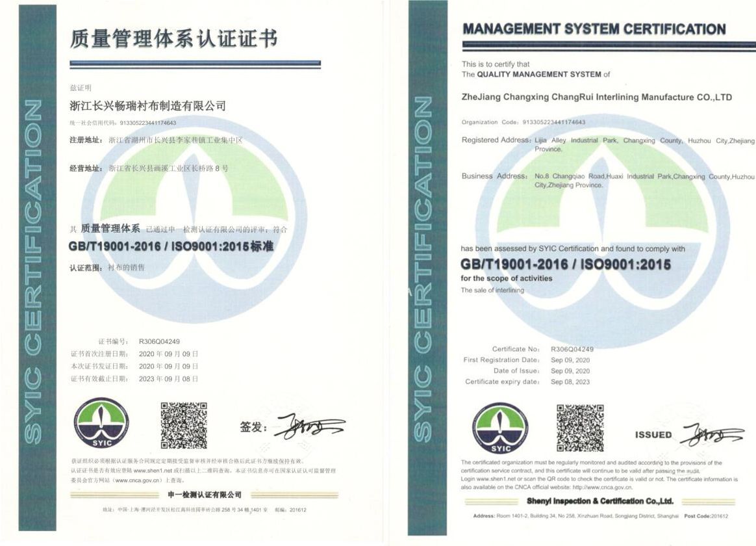Click the expiry date Sep 08, 2023
The image size is (756, 546).
[x=570, y=382]
